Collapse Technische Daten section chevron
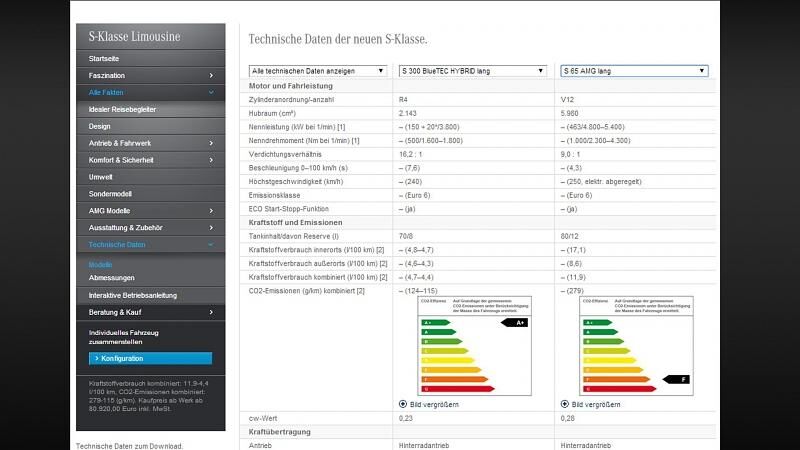This screenshot has width=800, height=450. click(x=211, y=244)
